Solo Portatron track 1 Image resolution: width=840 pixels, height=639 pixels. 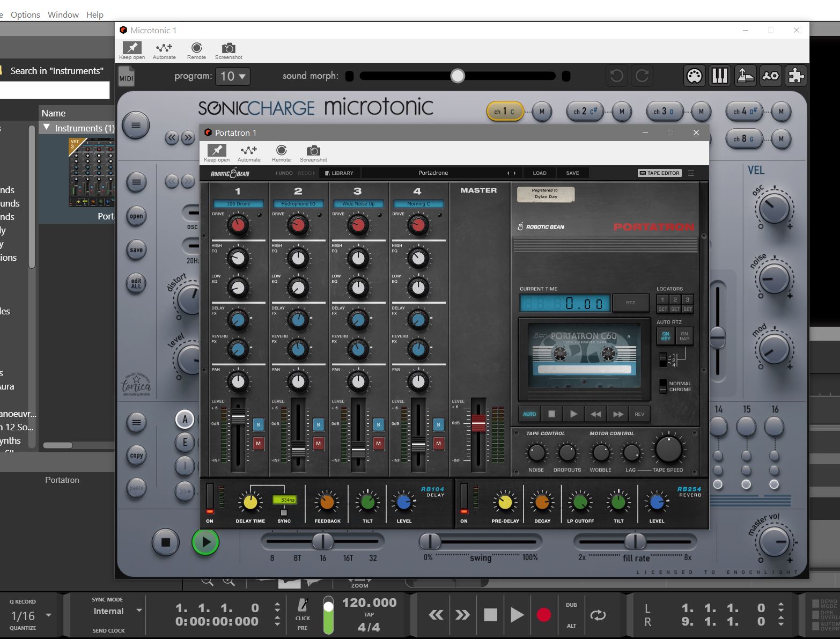point(259,424)
